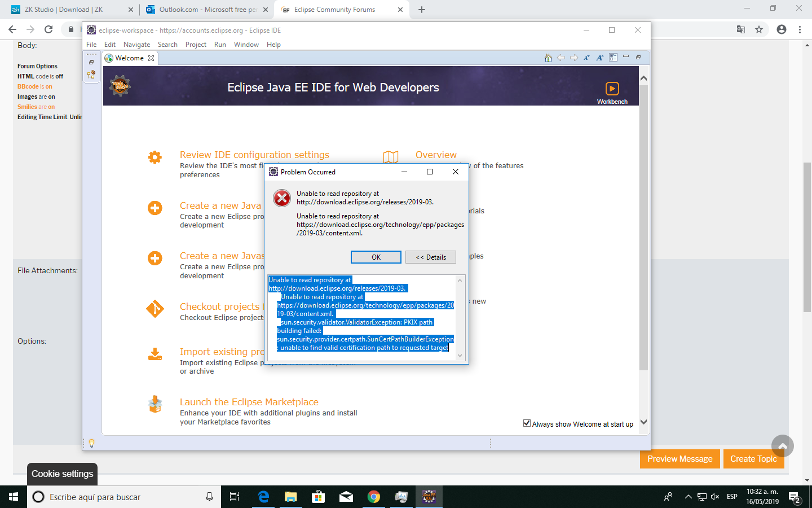Open the Search menu

tap(167, 45)
